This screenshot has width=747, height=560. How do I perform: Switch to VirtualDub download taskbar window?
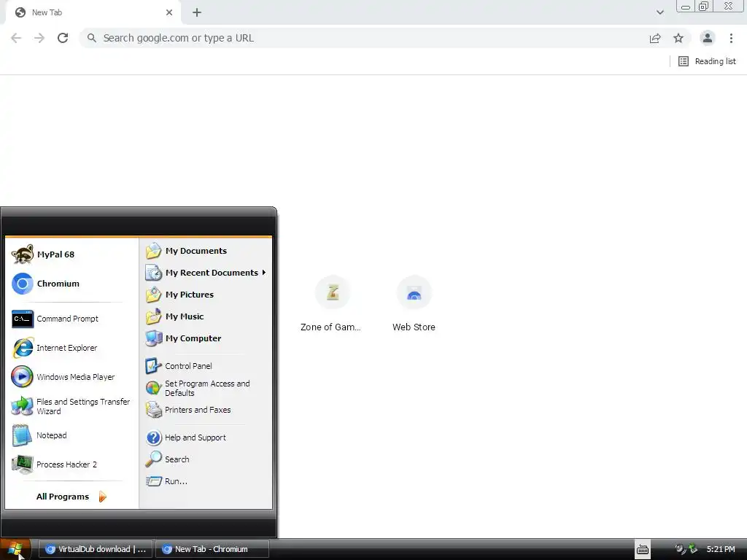(96, 549)
